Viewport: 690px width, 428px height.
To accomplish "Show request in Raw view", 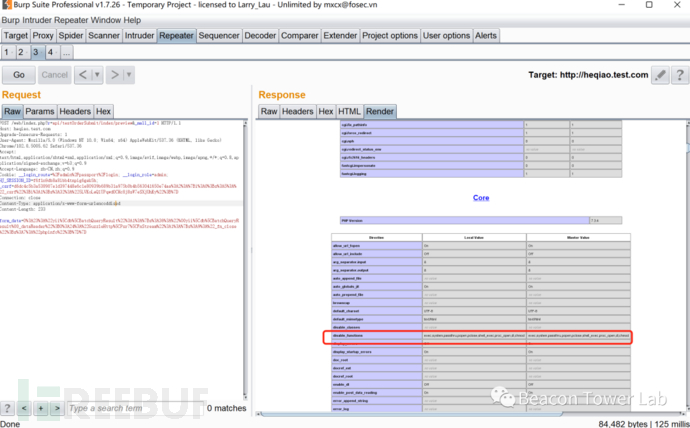I will (x=12, y=111).
